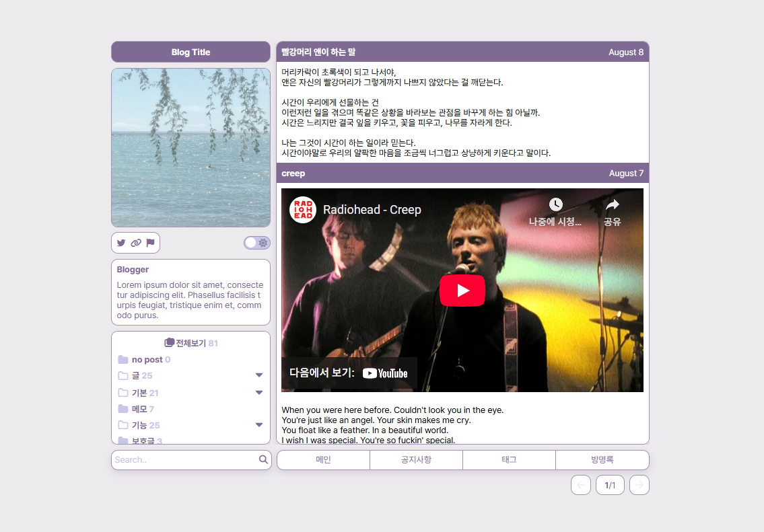Click the August 8 post date
Screen dimensions: 764x532
[626, 52]
